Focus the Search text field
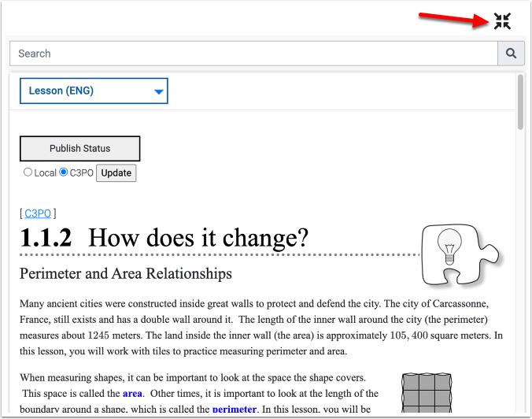532x419 pixels. tap(252, 54)
